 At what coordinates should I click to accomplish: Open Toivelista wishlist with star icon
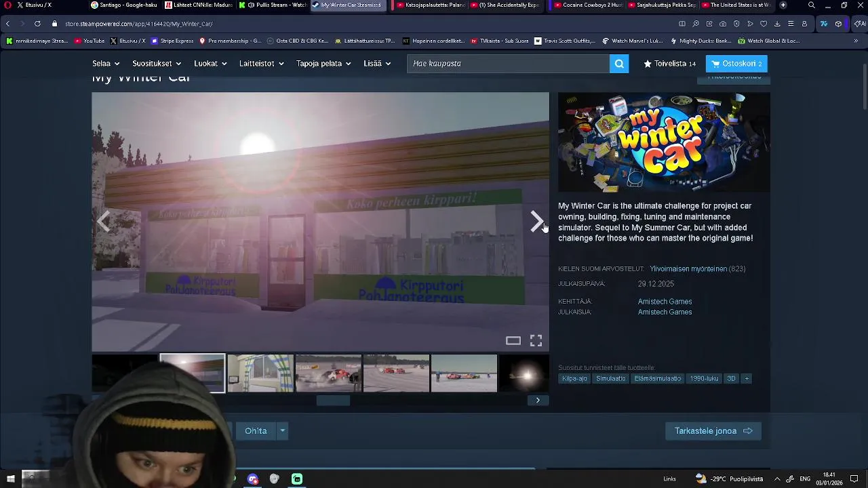pyautogui.click(x=670, y=64)
